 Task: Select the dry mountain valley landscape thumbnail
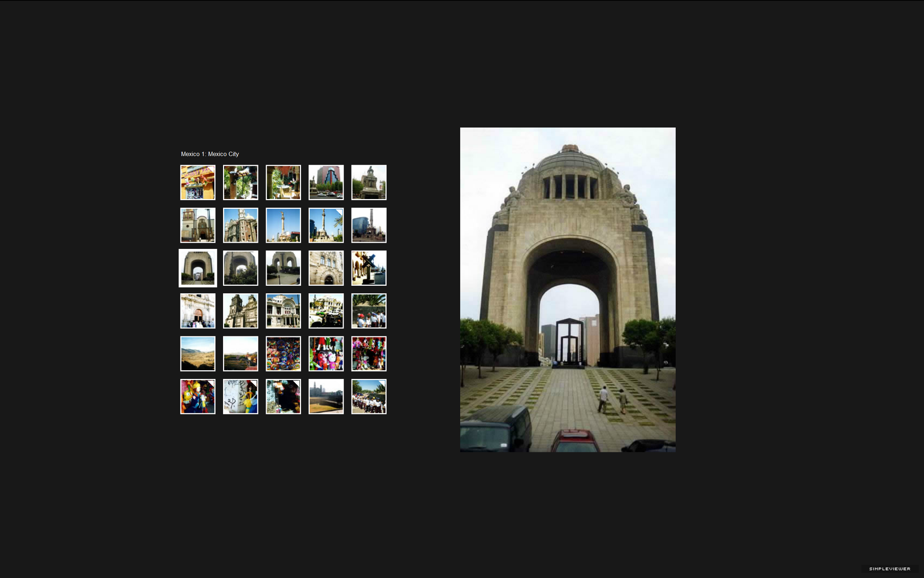[x=198, y=354]
